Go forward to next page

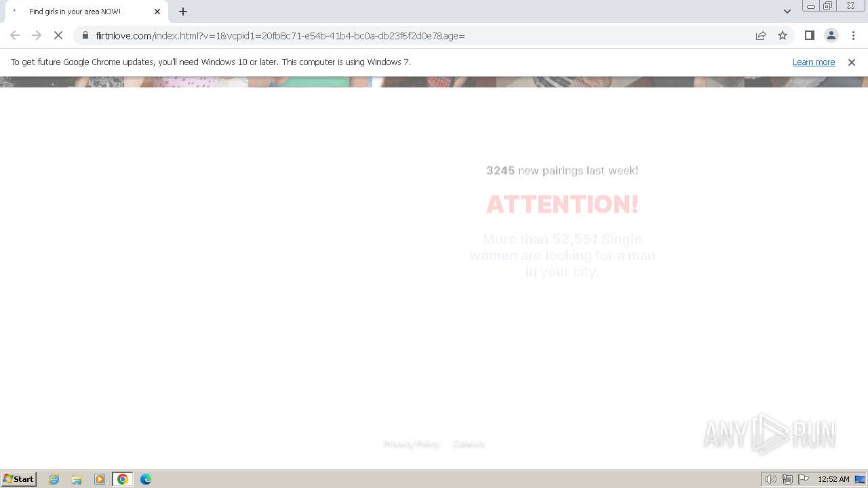(37, 35)
